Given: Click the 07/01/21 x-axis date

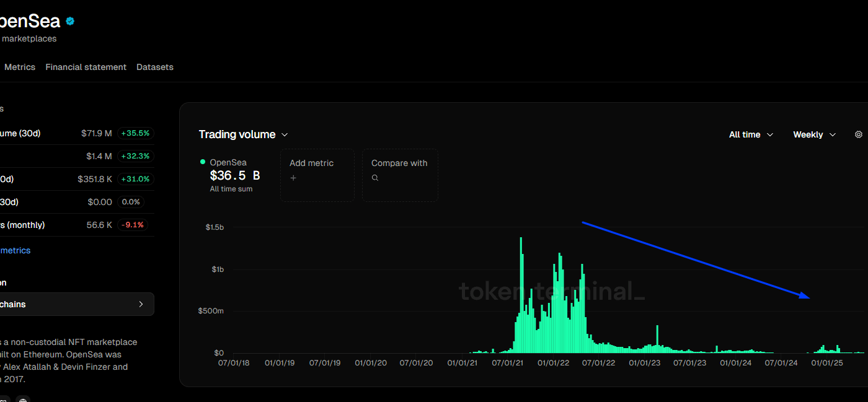Looking at the screenshot, I should click(508, 363).
